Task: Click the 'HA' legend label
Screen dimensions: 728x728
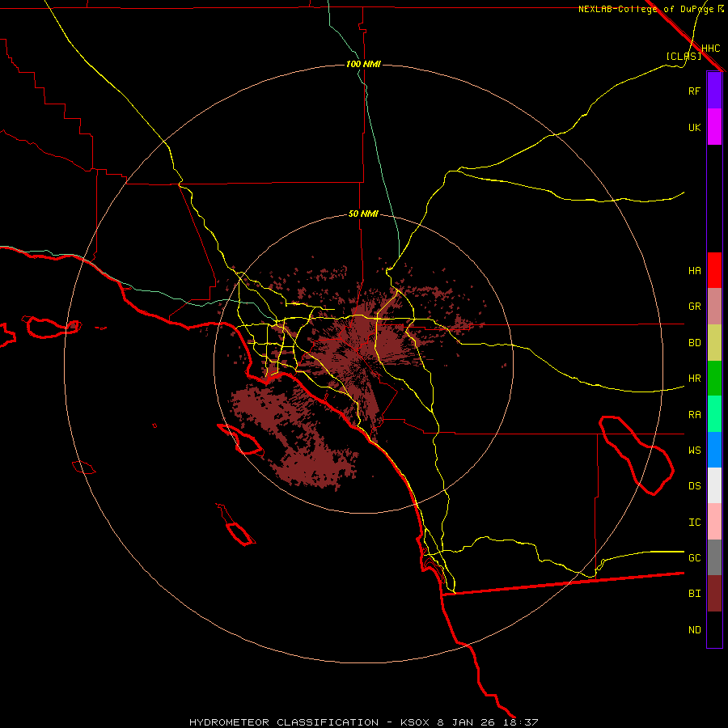Action: [x=694, y=271]
